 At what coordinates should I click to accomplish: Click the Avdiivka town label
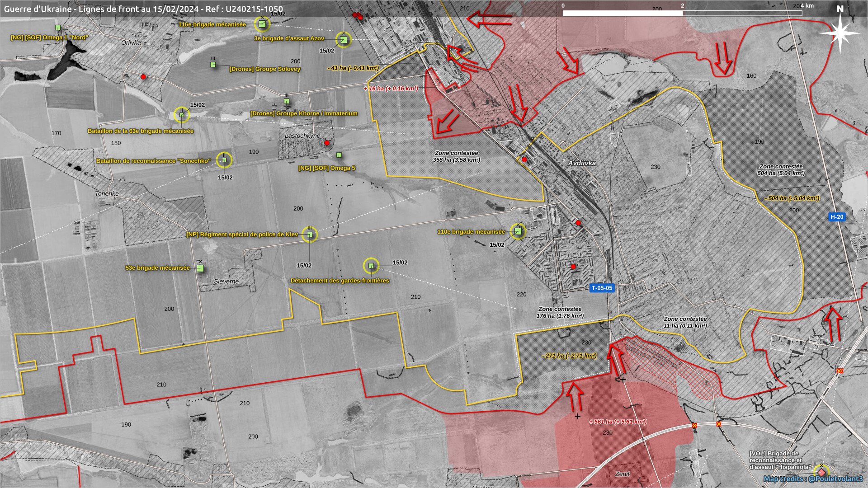[582, 163]
